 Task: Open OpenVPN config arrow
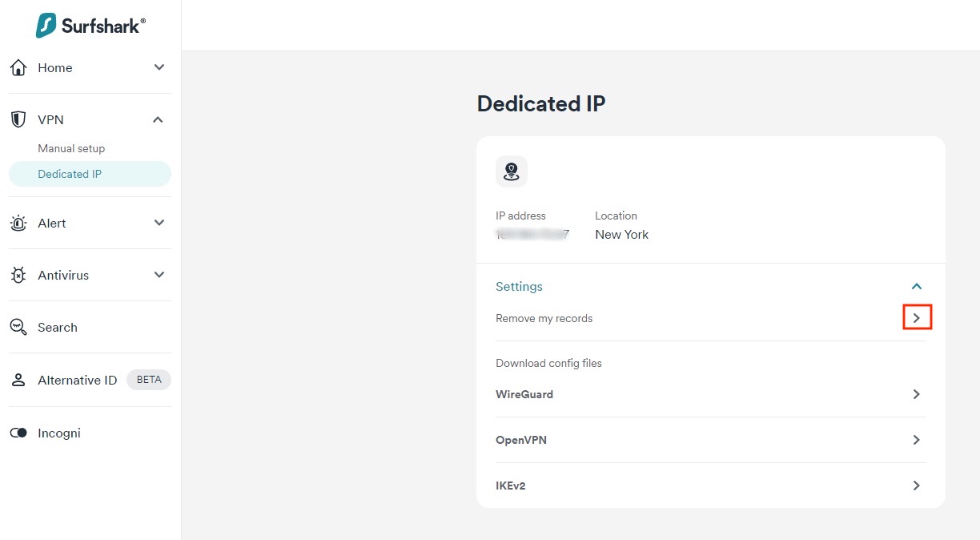(x=917, y=440)
